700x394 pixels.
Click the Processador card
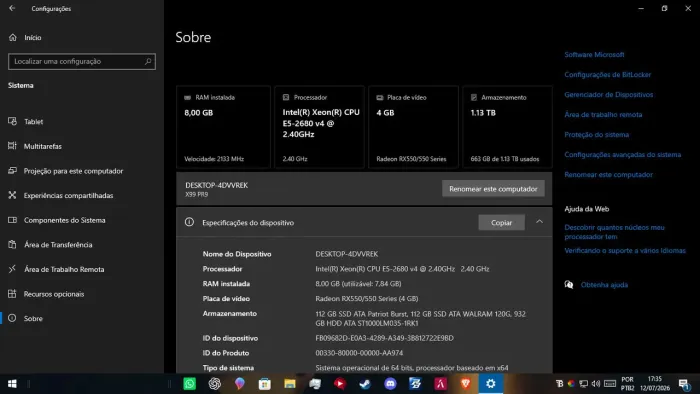pos(319,127)
